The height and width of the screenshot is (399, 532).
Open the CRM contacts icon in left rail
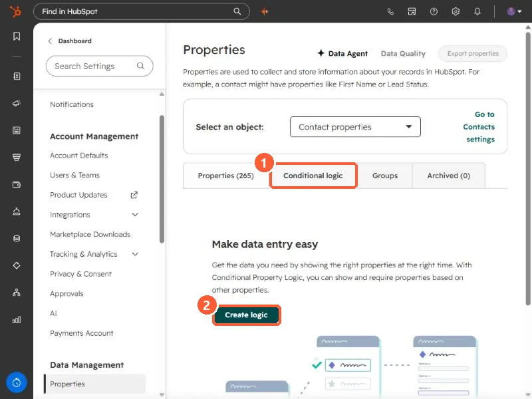click(17, 76)
